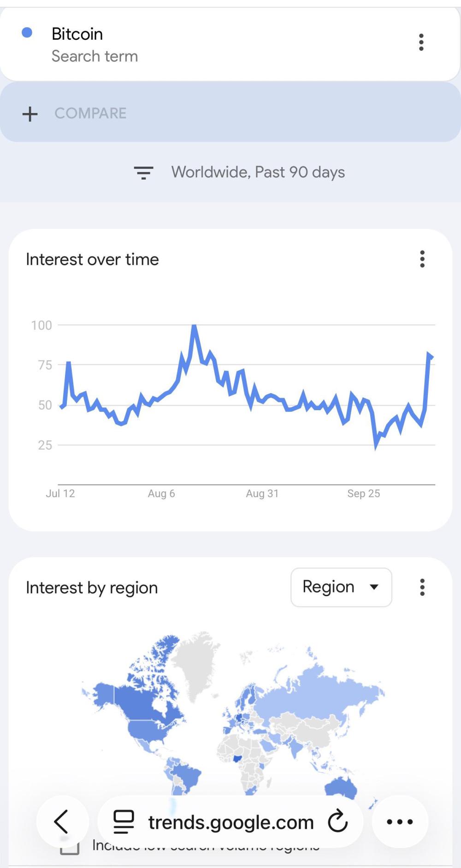Viewport: 461px width, 868px height.
Task: Click the COMPARE button
Action: click(x=90, y=114)
